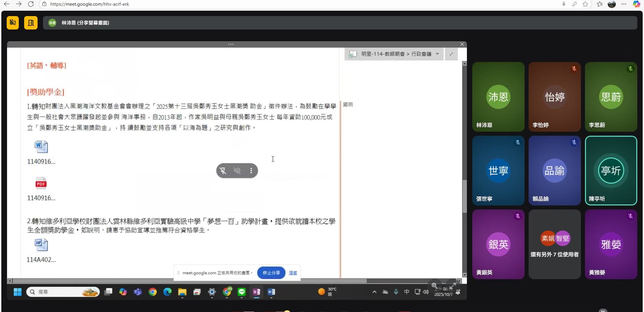Toggle the muted audio icon on presentation overlay
Image resolution: width=644 pixels, height=312 pixels.
point(237,171)
